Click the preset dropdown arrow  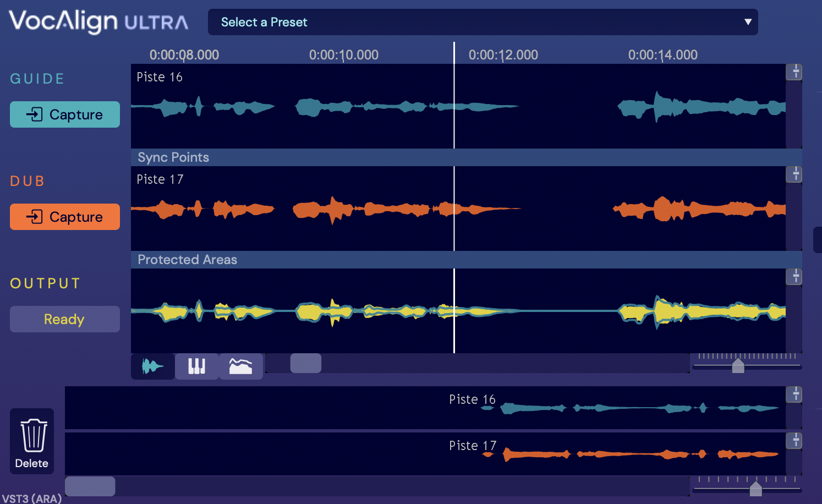point(748,22)
